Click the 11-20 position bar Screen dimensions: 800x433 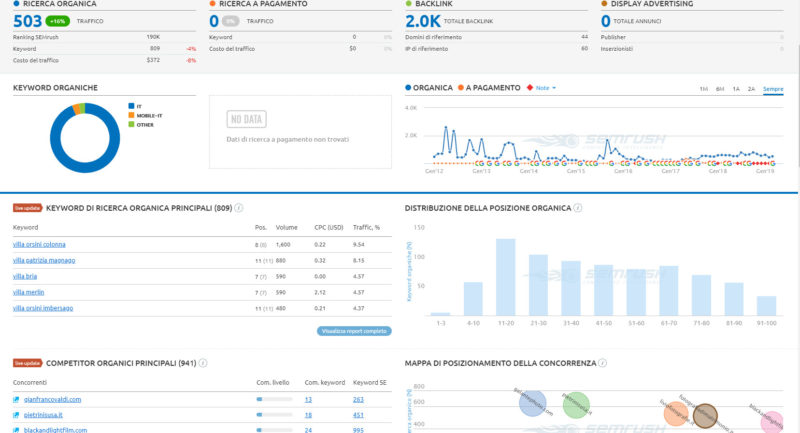(x=506, y=277)
